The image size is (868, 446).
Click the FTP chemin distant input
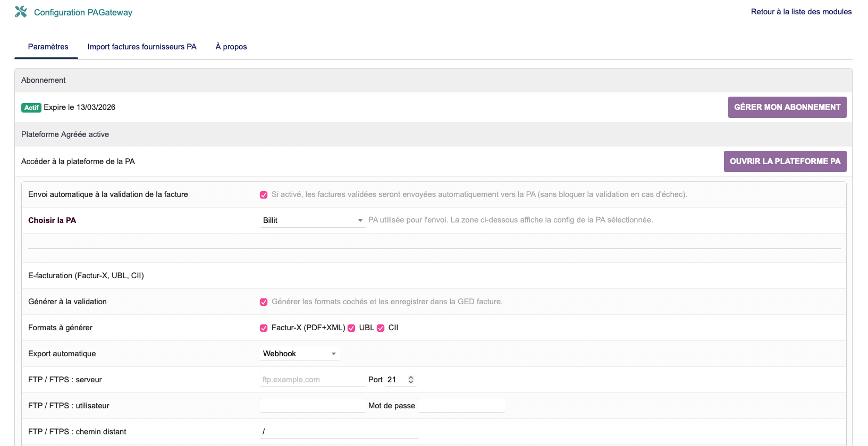[339, 432]
